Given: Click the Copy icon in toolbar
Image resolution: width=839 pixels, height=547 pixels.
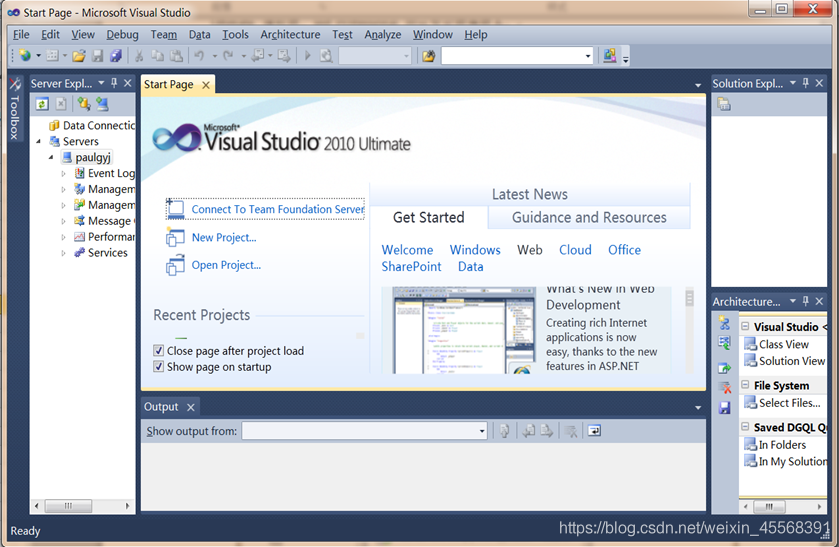Looking at the screenshot, I should pyautogui.click(x=157, y=56).
